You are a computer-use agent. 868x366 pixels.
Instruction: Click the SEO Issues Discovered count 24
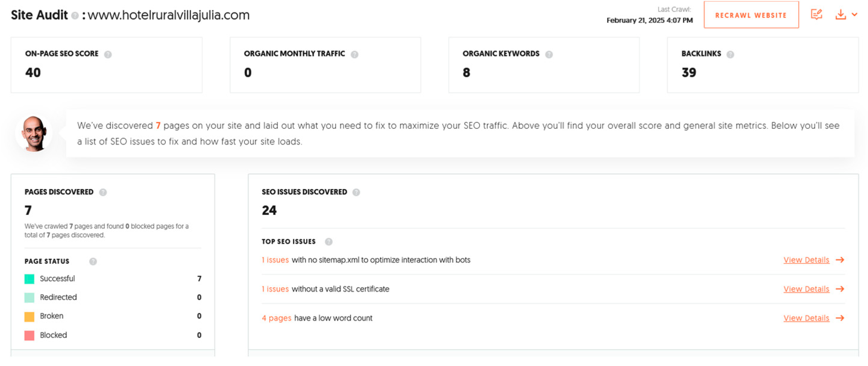269,210
